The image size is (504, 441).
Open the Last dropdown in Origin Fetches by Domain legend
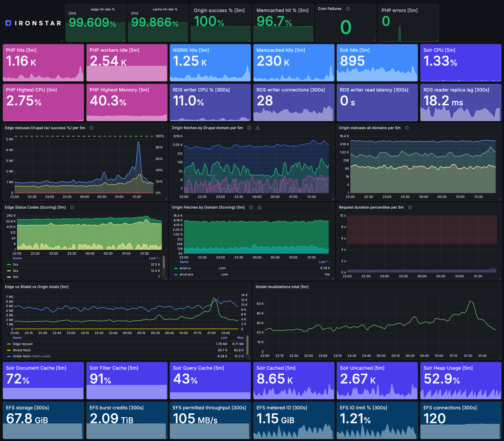[324, 262]
